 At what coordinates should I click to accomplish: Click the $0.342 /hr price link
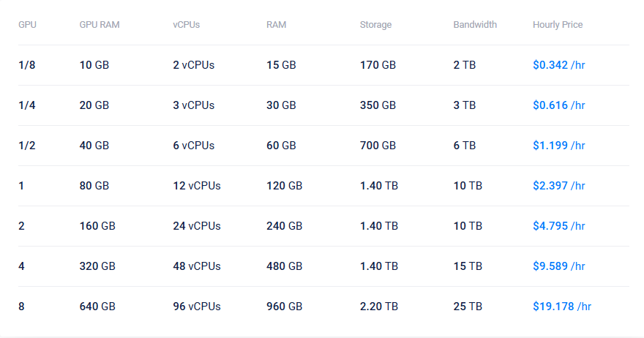tap(558, 65)
